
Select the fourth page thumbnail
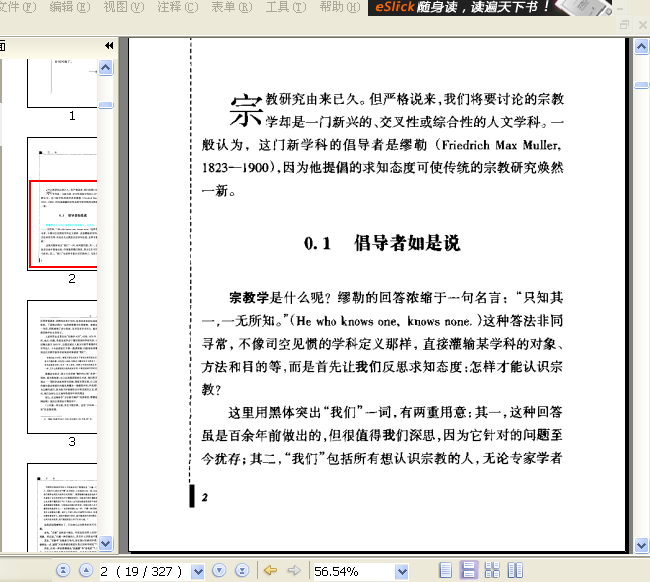tap(62, 507)
